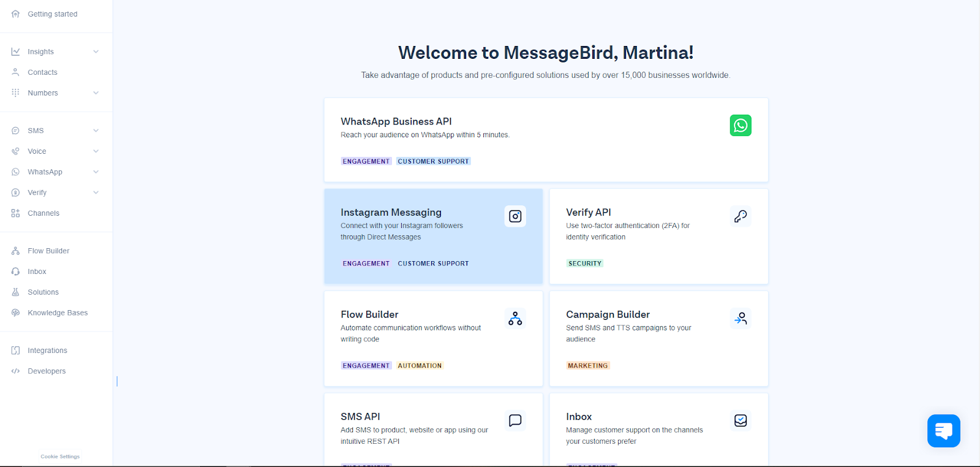Open the Instagram Messaging card title
Viewport: 980px width, 467px height.
click(x=391, y=212)
